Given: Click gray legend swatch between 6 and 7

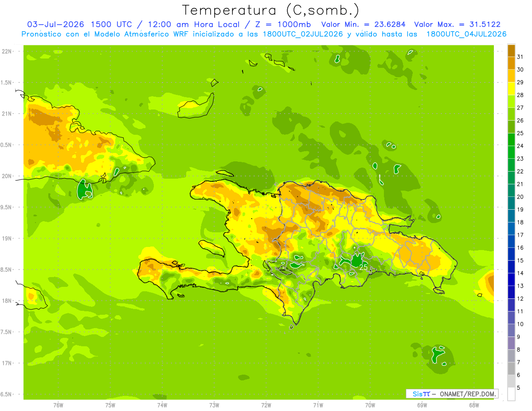Looking at the screenshot, I should 511,369.
